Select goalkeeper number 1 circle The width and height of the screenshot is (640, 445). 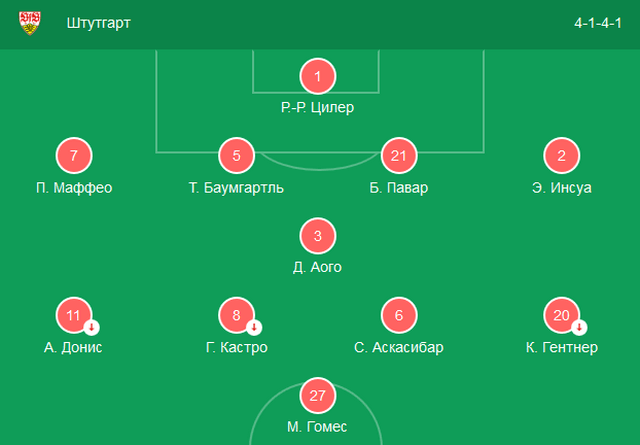click(x=318, y=76)
